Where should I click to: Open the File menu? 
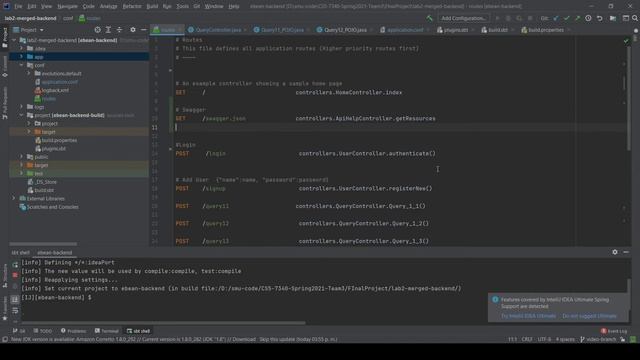pyautogui.click(x=18, y=6)
